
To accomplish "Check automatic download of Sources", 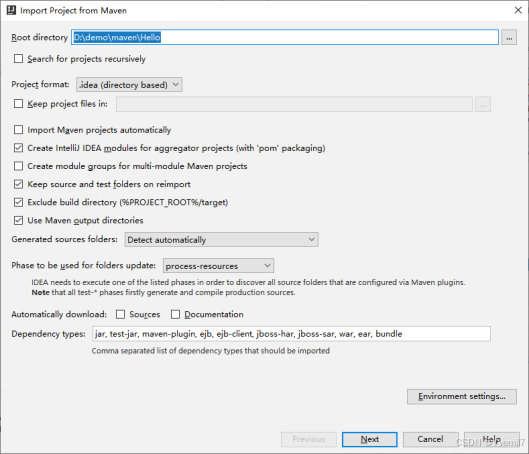I will point(120,314).
